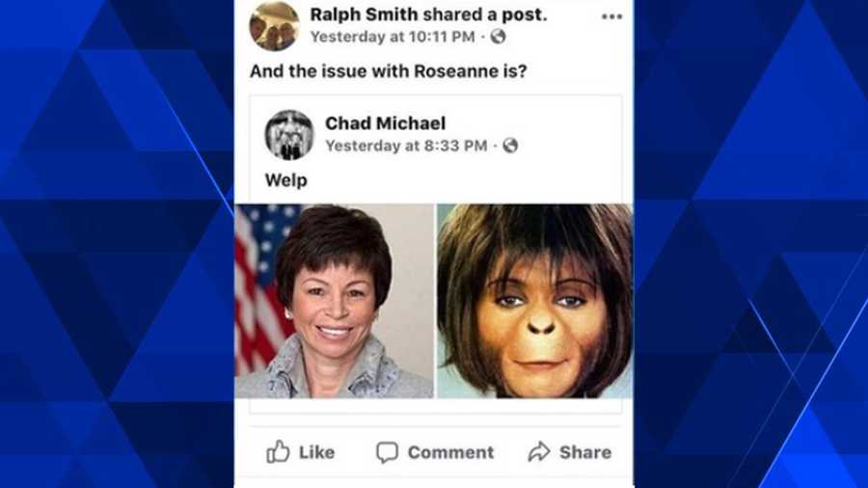This screenshot has width=868, height=488.
Task: Click the public globe icon beside 10:11 PM
Action: coord(499,37)
